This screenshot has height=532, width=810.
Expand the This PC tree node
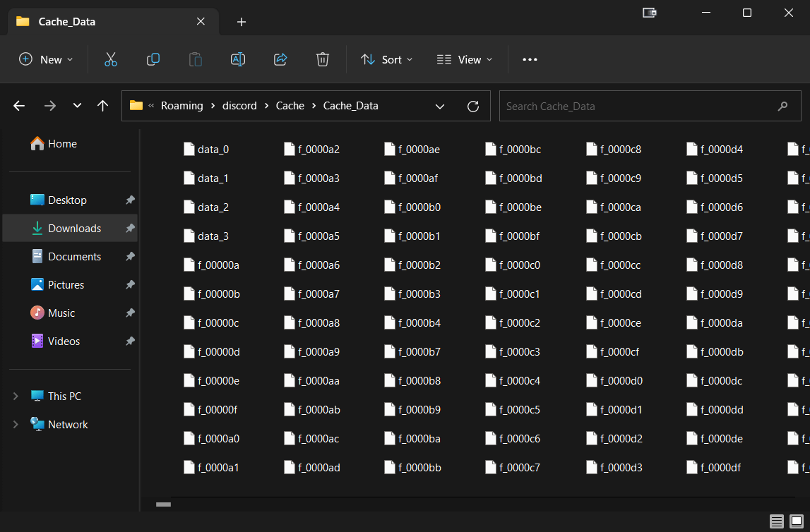[x=16, y=397]
